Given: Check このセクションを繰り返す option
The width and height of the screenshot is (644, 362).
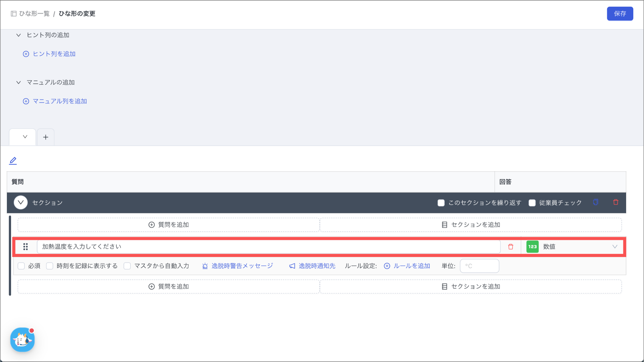Looking at the screenshot, I should point(441,203).
